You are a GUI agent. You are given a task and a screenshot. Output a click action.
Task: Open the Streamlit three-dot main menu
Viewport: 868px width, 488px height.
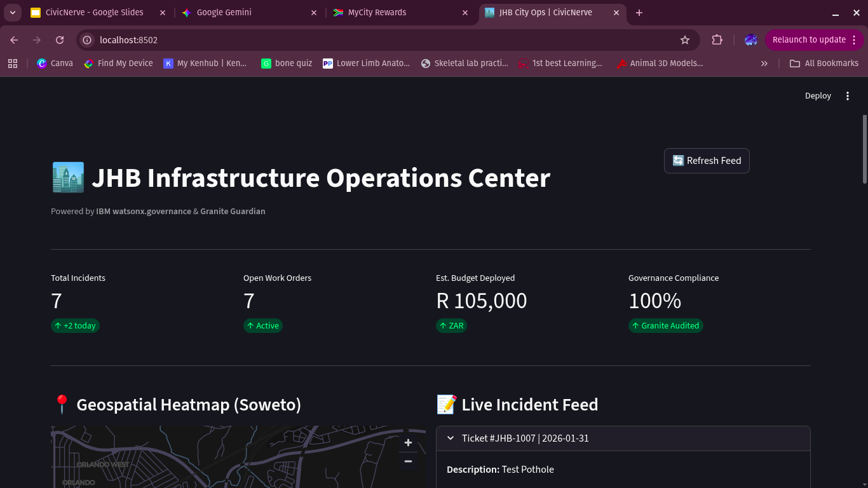pyautogui.click(x=847, y=96)
